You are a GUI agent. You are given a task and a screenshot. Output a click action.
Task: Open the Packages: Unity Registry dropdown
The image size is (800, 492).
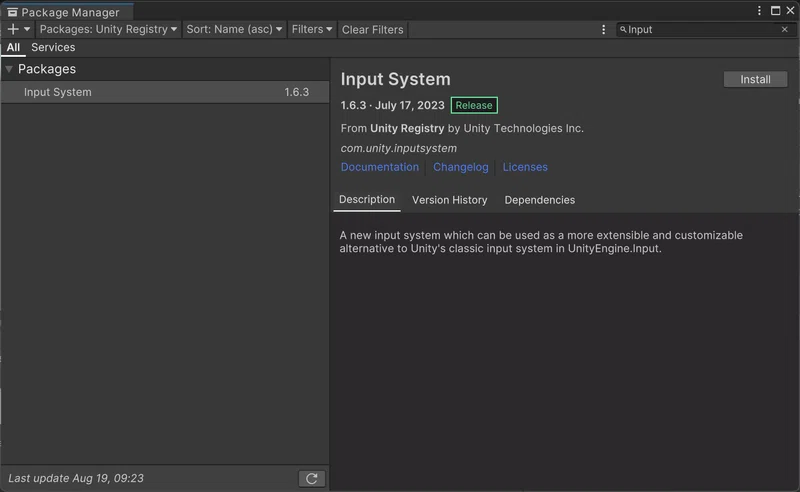(x=108, y=30)
